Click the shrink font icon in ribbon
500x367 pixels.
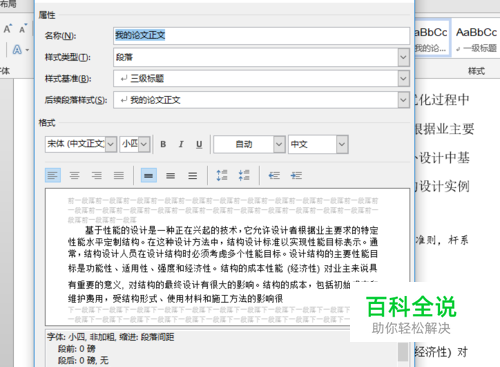(x=23, y=29)
